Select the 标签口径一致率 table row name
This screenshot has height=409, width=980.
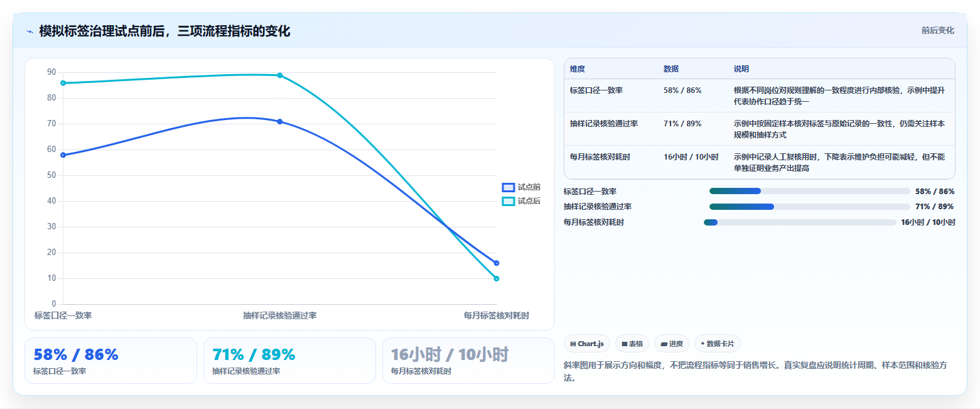[596, 90]
